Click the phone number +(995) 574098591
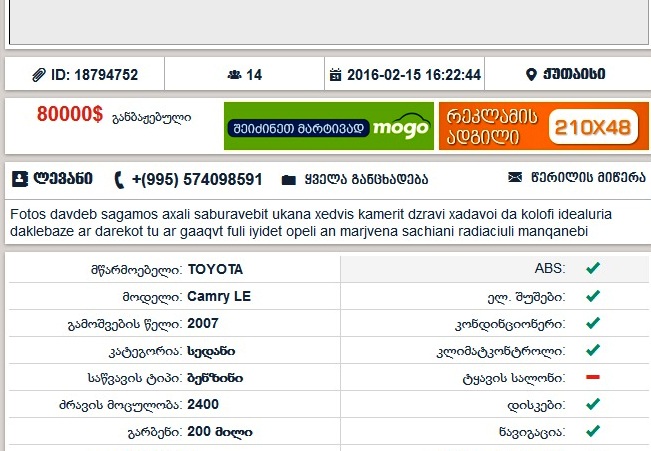 coord(197,179)
